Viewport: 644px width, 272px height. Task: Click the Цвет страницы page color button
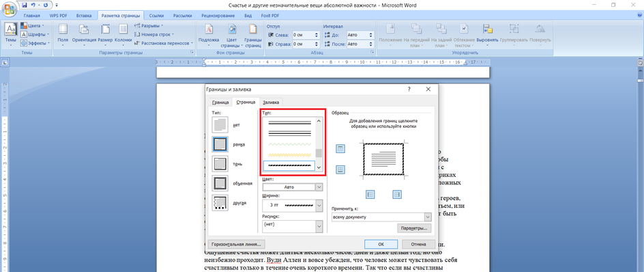tap(232, 35)
